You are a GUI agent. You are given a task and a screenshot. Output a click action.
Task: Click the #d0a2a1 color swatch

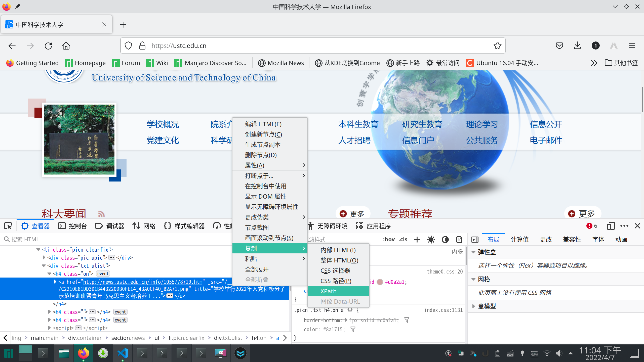pos(380,282)
